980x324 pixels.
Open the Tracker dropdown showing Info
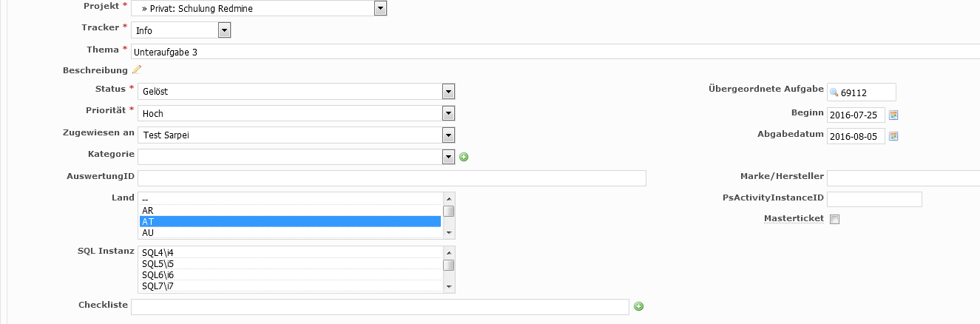182,30
